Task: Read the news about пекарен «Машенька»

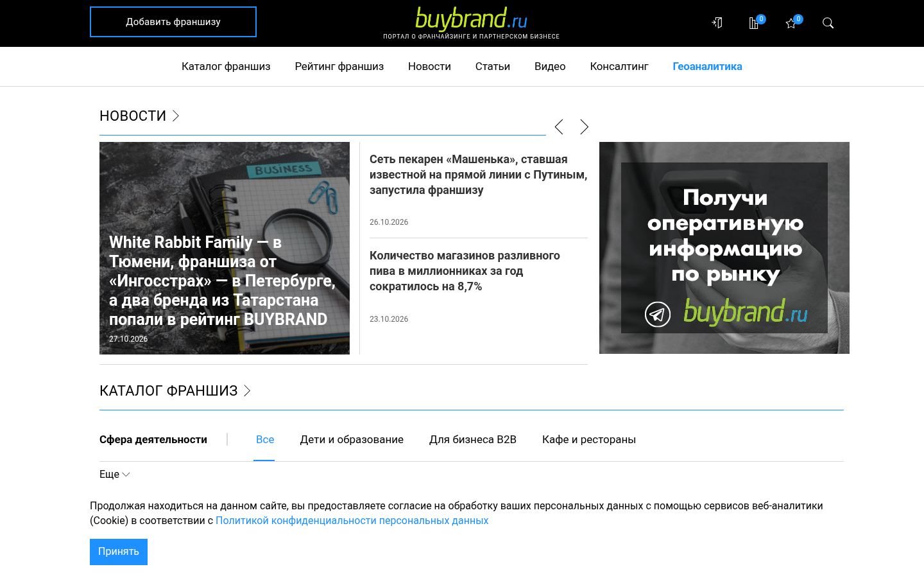Action: coord(478,175)
